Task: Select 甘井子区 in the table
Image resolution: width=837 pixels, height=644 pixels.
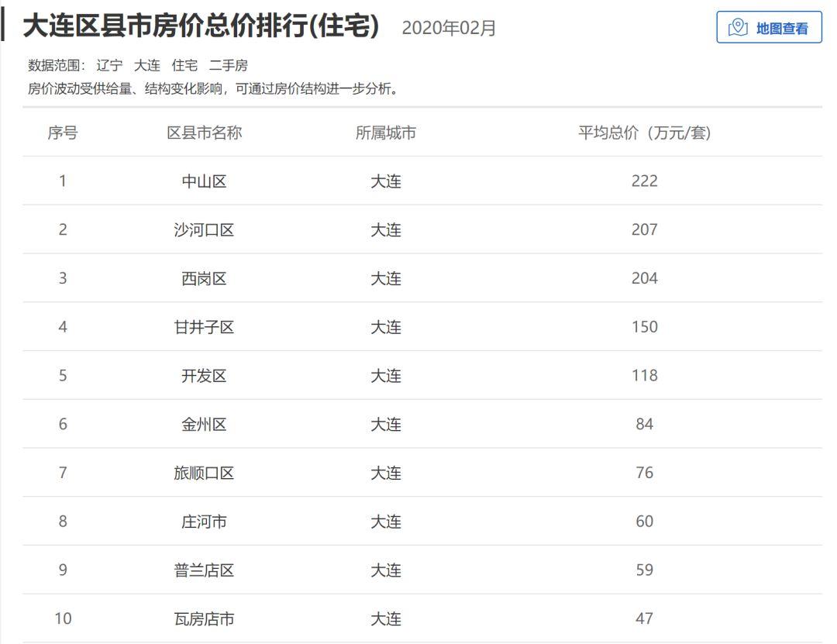Action: pos(204,327)
